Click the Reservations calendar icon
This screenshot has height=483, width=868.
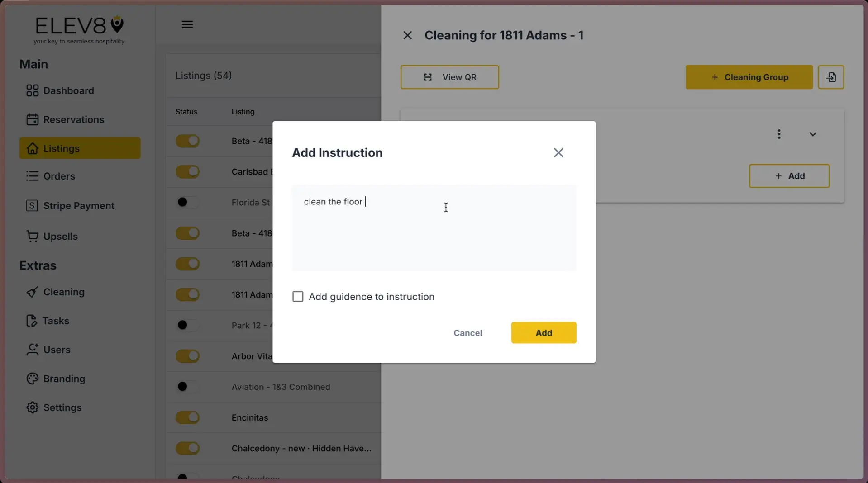pos(32,119)
